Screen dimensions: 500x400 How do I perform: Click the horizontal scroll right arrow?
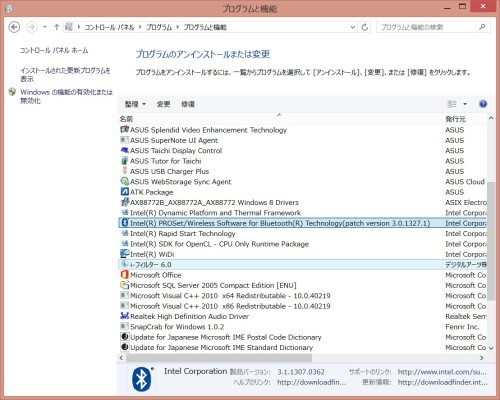(482, 358)
